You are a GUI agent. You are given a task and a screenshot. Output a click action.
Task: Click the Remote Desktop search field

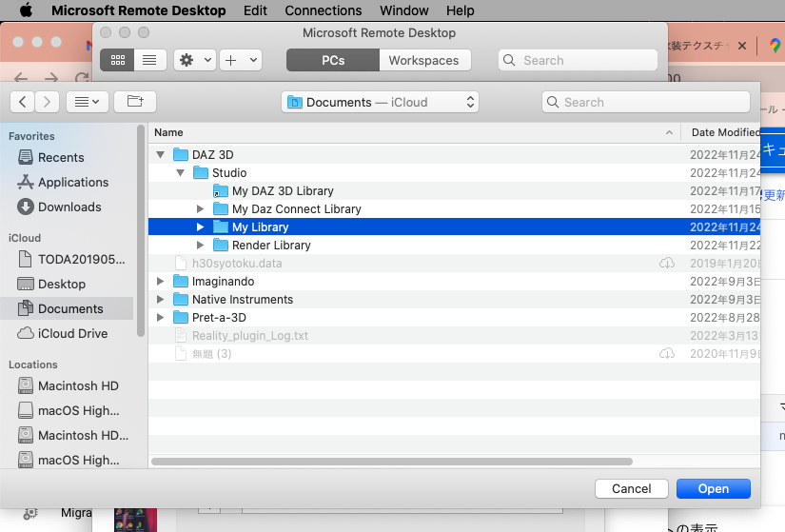(578, 60)
